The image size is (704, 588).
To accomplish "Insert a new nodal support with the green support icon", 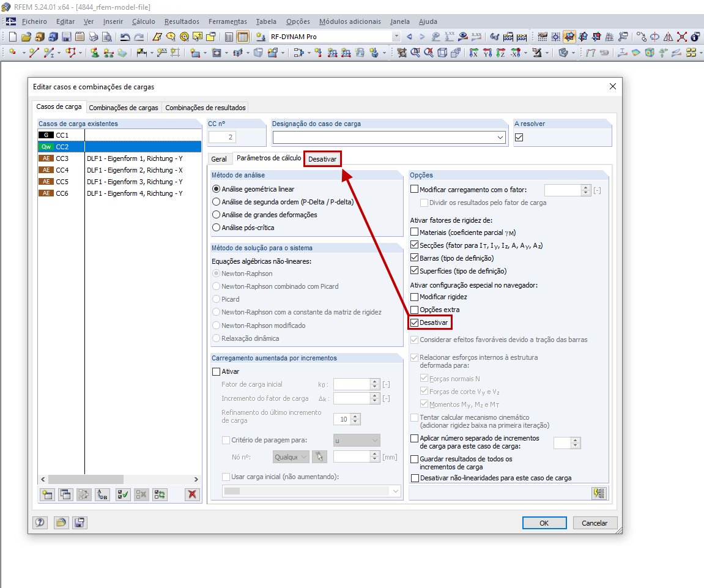I will click(94, 53).
